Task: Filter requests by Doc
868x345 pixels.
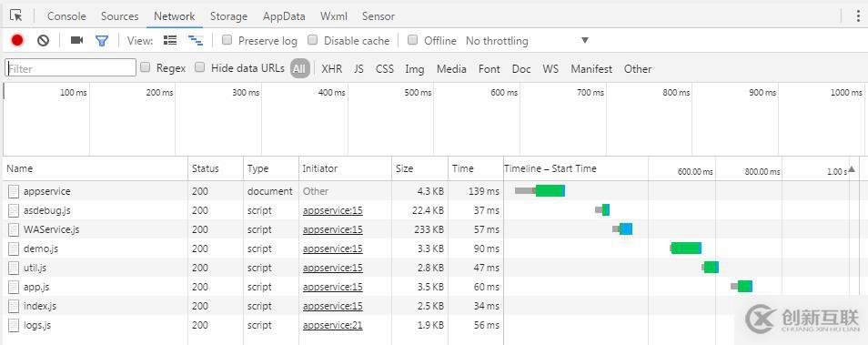Action: (x=521, y=68)
